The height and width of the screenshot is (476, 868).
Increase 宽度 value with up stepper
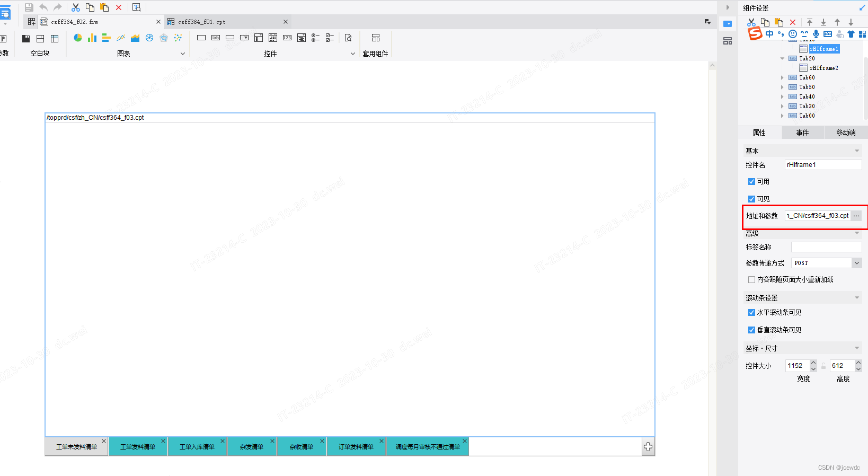(813, 363)
